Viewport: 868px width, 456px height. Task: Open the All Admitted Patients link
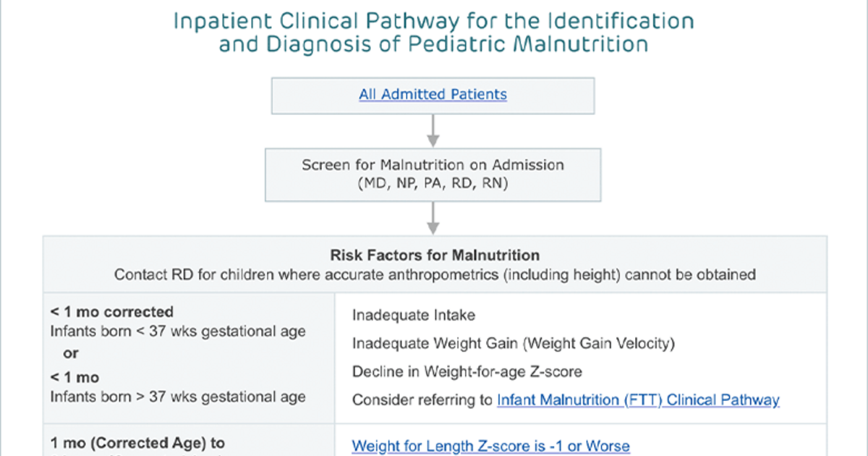point(433,94)
